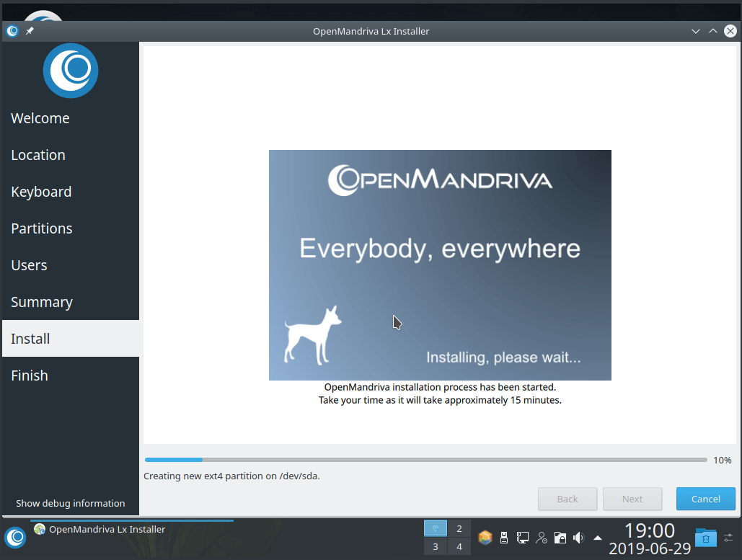This screenshot has width=742, height=560.
Task: Click the panel configuration sliders icon
Action: click(728, 537)
